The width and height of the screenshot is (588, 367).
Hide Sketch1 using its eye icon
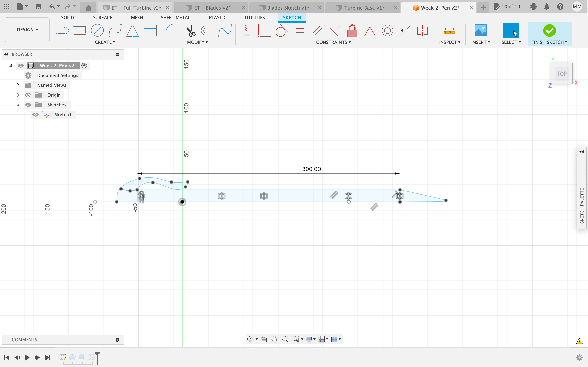36,115
